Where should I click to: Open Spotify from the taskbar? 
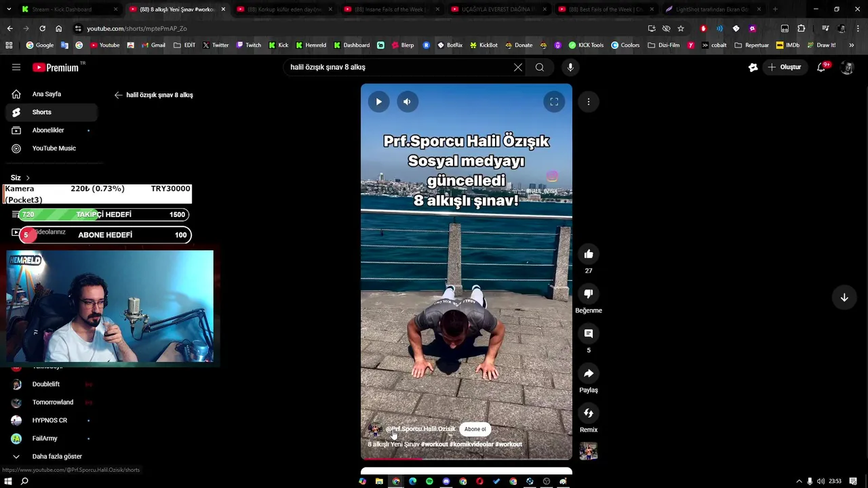(x=429, y=481)
